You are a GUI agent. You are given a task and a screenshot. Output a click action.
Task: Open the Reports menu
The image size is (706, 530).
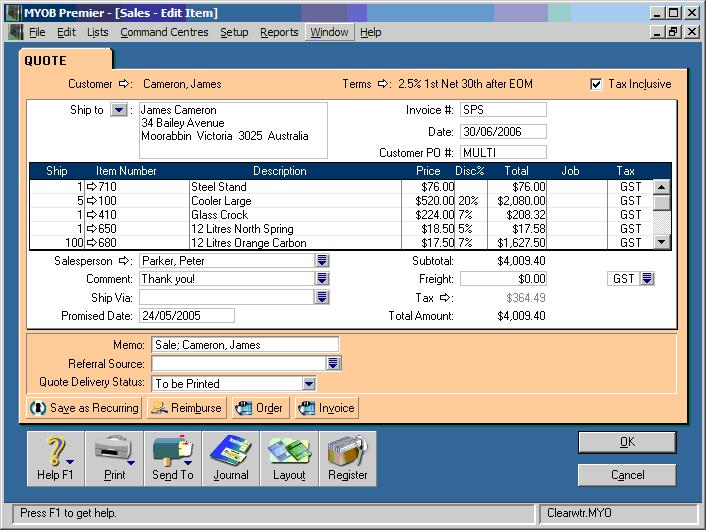click(279, 32)
